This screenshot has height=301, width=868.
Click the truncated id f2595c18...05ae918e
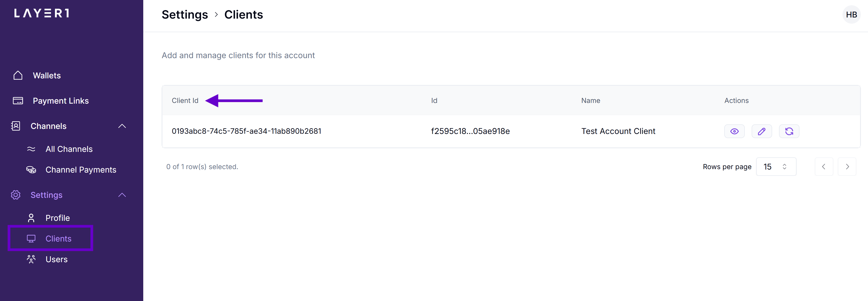(x=470, y=131)
